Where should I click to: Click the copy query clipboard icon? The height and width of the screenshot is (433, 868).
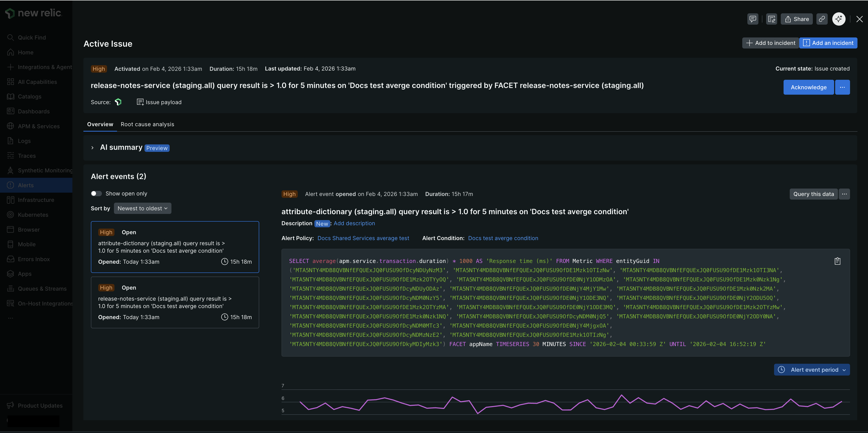coord(837,261)
